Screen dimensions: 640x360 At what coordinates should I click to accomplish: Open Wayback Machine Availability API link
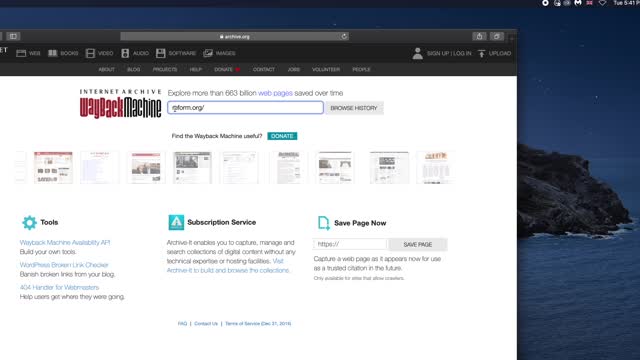click(x=65, y=242)
